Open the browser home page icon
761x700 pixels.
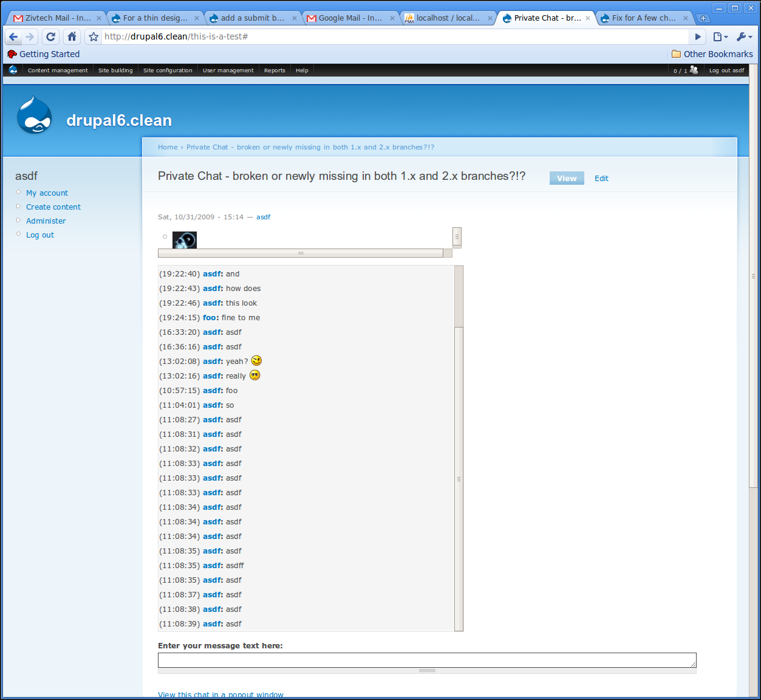[x=72, y=36]
